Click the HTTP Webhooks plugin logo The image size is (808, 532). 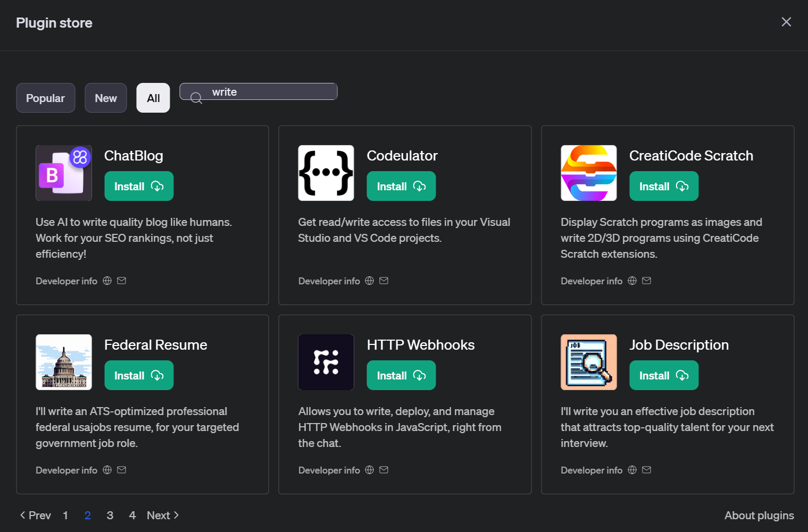(x=326, y=362)
